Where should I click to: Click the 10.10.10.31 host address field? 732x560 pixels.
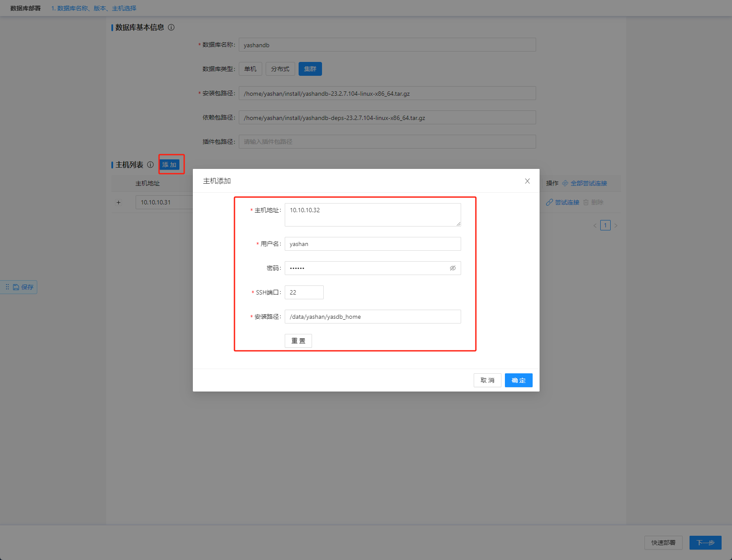tap(164, 202)
